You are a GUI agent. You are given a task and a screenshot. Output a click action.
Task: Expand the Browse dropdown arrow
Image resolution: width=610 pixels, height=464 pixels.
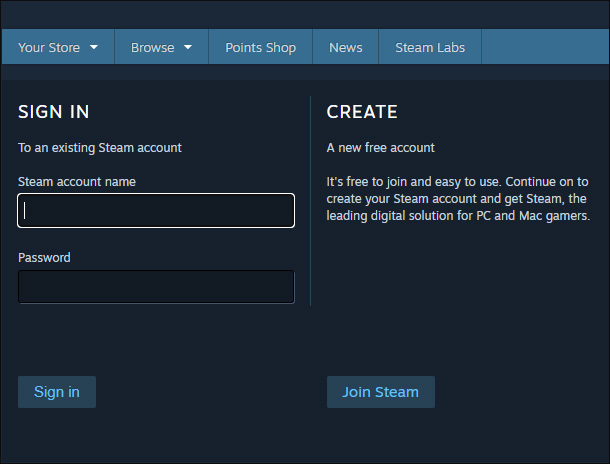[188, 47]
